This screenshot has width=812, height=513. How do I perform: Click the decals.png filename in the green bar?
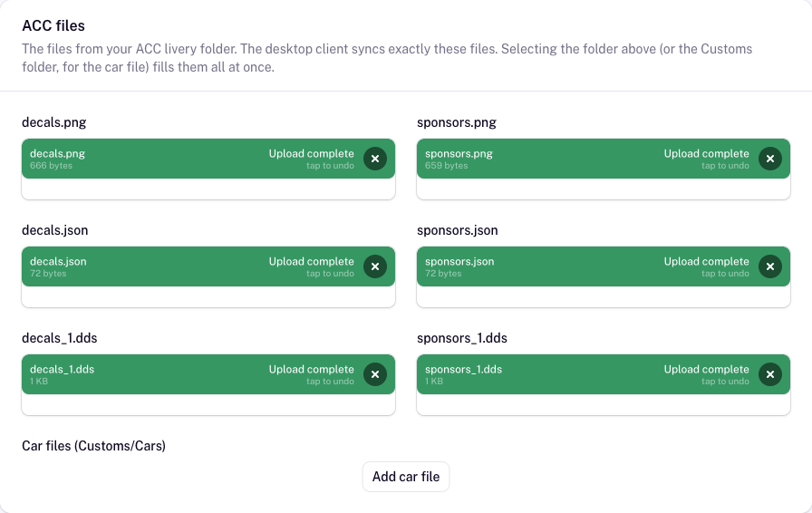coord(57,153)
